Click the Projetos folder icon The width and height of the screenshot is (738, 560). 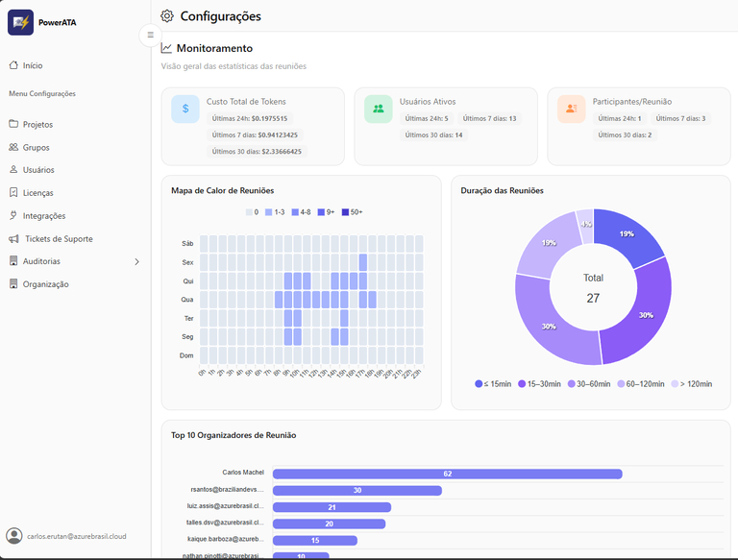tap(13, 124)
